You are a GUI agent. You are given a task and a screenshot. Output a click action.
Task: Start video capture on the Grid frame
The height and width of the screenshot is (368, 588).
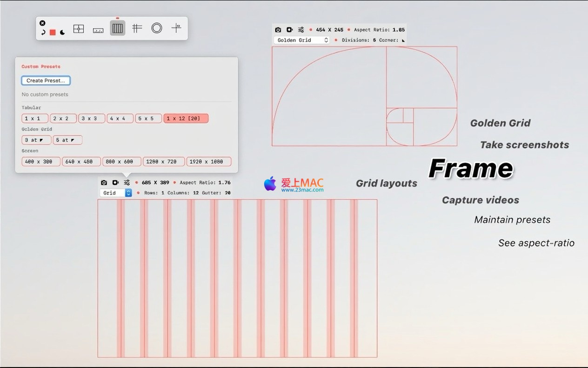click(115, 183)
